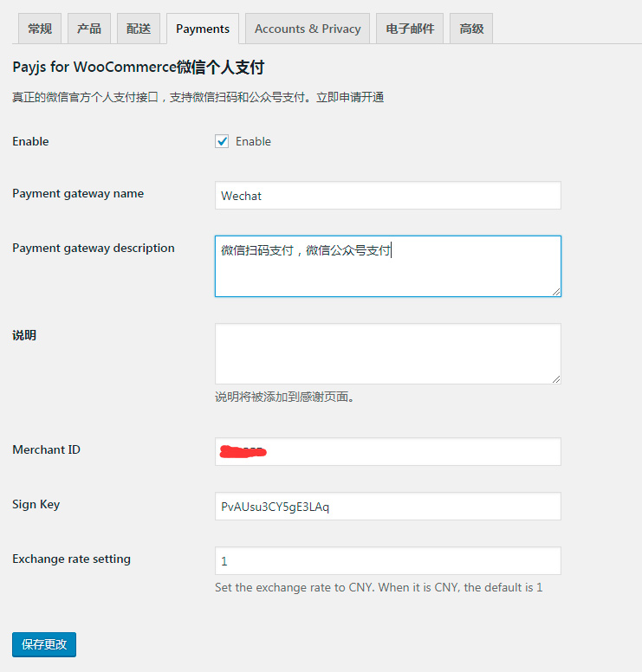Untick the Enable checkbox
This screenshot has height=672, width=642.
[x=222, y=141]
